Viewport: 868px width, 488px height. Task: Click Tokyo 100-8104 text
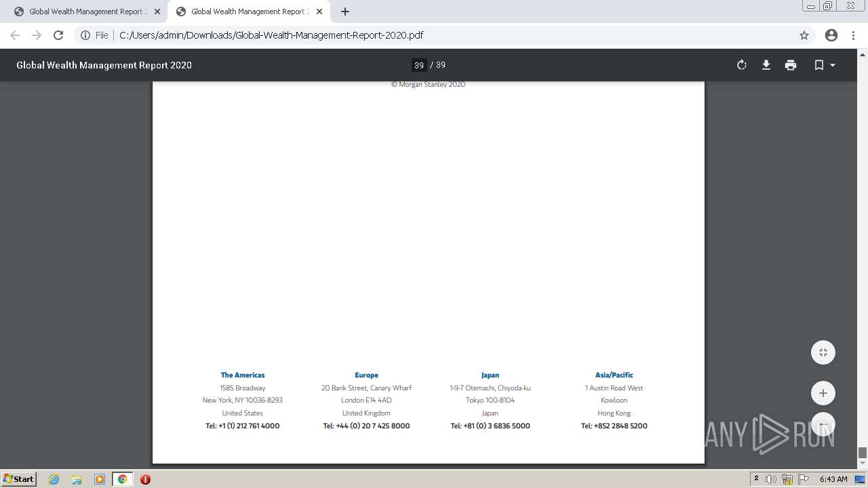(490, 400)
